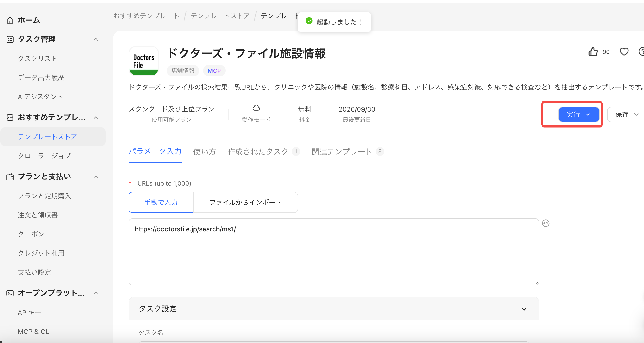Click the 店舗情報 tag
Image resolution: width=644 pixels, height=343 pixels.
[183, 71]
